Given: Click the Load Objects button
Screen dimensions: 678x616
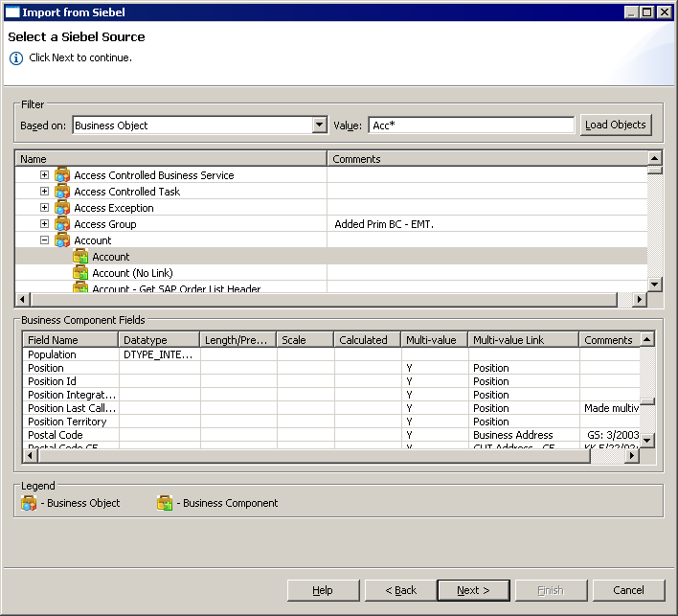Looking at the screenshot, I should pos(616,125).
